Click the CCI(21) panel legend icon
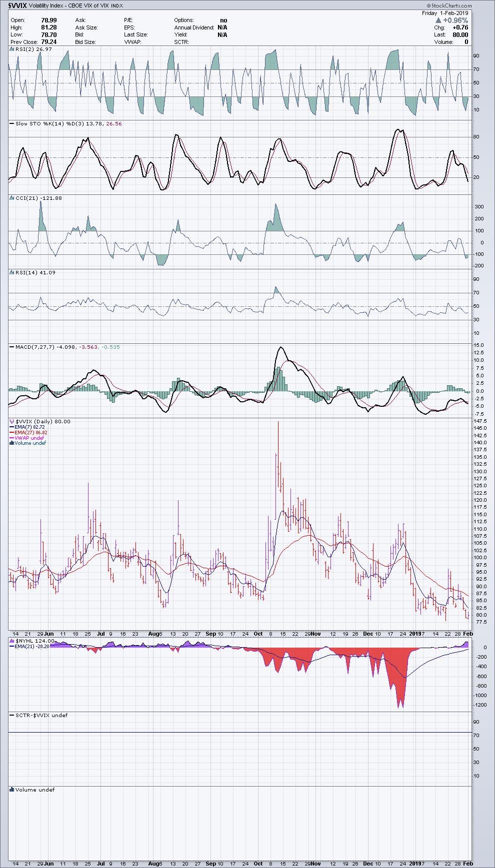495x868 pixels. pos(12,198)
